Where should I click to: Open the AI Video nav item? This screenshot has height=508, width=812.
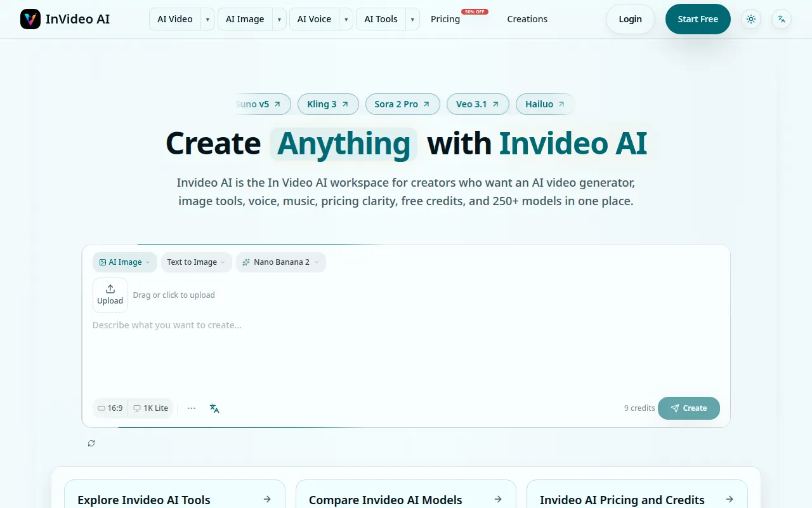(175, 19)
